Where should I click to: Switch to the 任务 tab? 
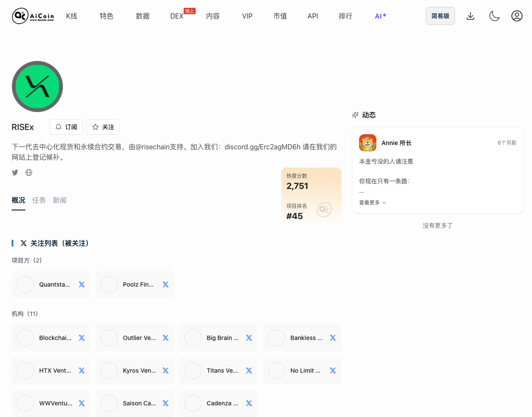39,201
